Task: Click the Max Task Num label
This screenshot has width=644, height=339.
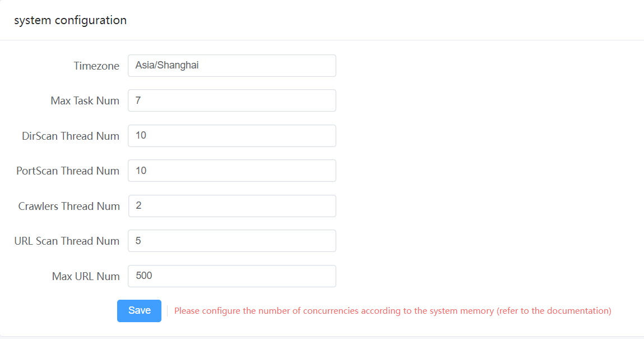Action: pos(85,101)
